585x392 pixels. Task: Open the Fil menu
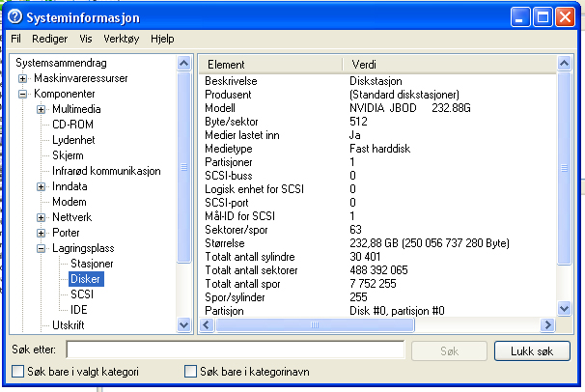(15, 39)
